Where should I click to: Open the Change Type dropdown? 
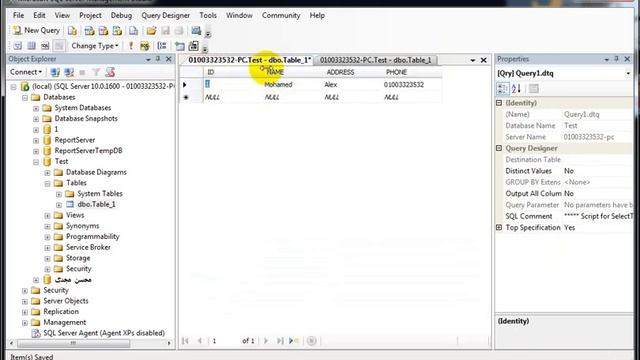(x=95, y=46)
